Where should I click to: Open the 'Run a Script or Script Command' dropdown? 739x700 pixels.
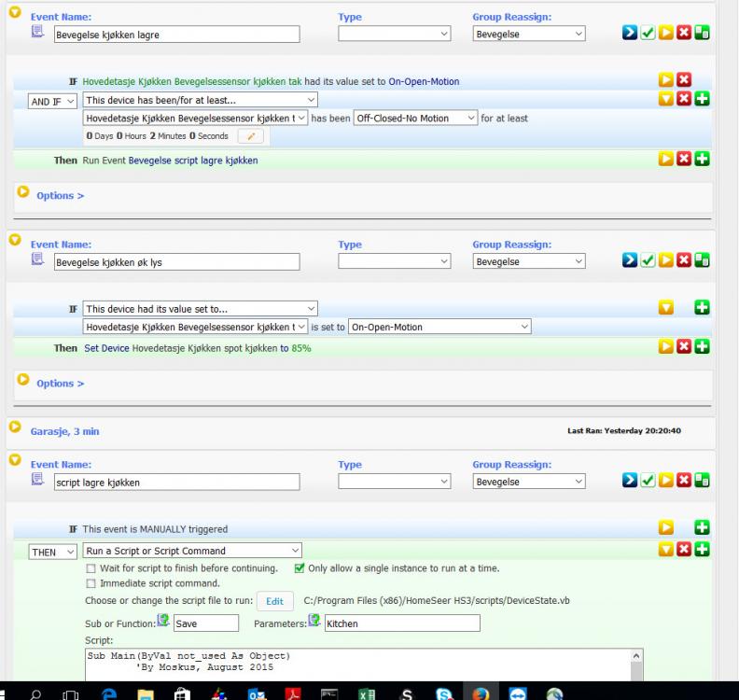(x=193, y=551)
